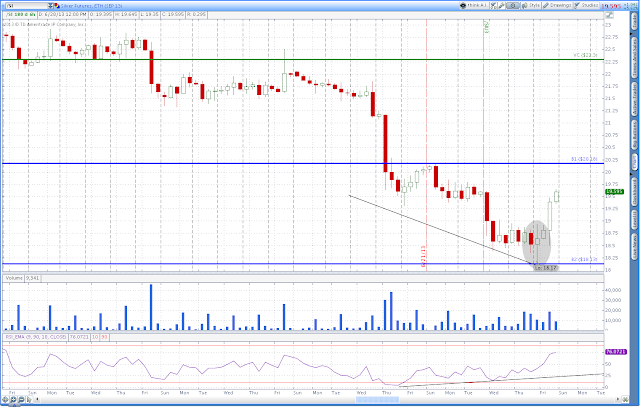The image size is (640, 407).
Task: Click the R: 0.295 range value
Action: click(197, 15)
